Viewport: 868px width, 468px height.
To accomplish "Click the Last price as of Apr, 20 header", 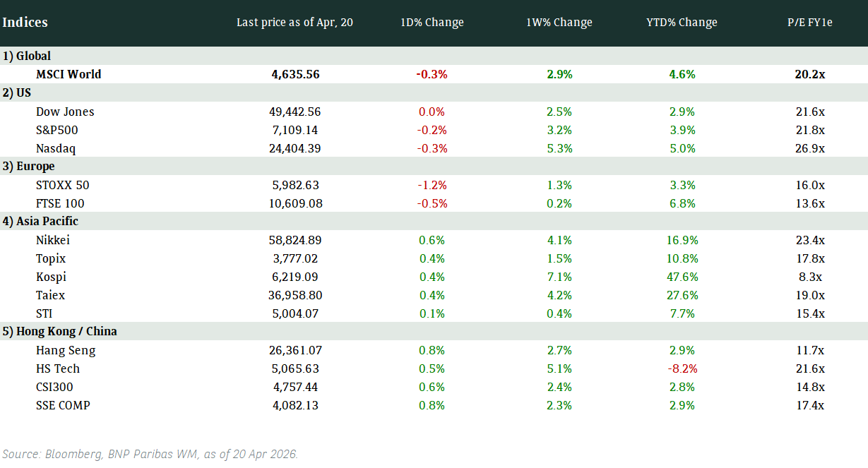I will (x=295, y=22).
